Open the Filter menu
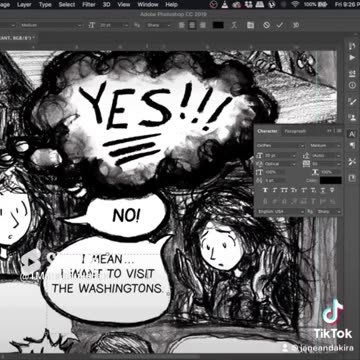 89,5
